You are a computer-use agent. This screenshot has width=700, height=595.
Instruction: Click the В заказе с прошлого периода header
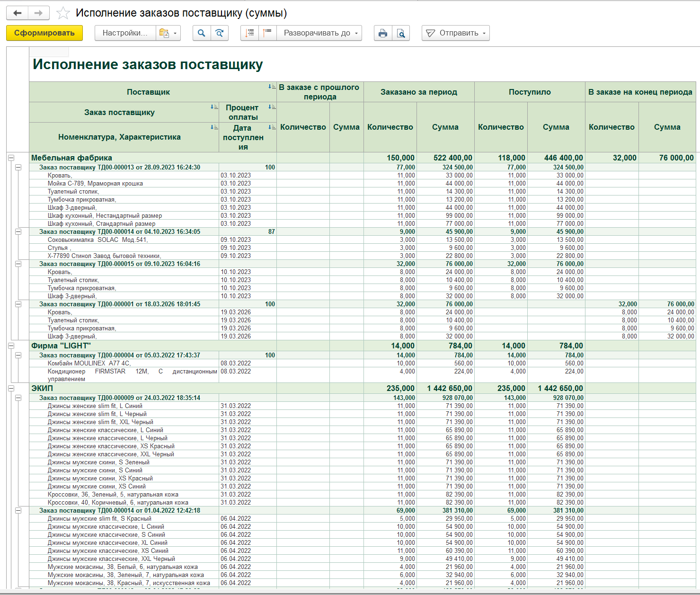point(320,92)
